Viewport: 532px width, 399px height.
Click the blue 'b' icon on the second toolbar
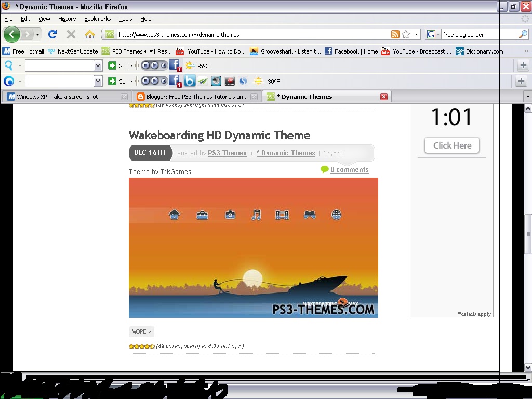pos(190,81)
